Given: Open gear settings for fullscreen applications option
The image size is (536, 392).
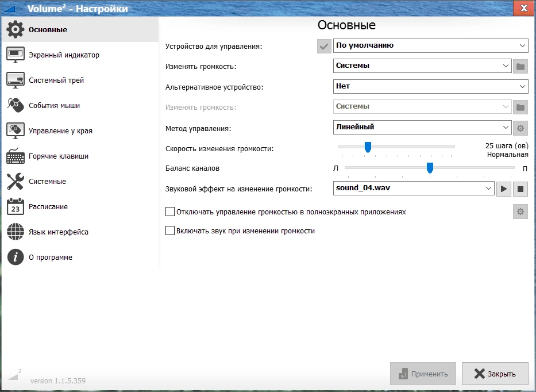Looking at the screenshot, I should [520, 212].
